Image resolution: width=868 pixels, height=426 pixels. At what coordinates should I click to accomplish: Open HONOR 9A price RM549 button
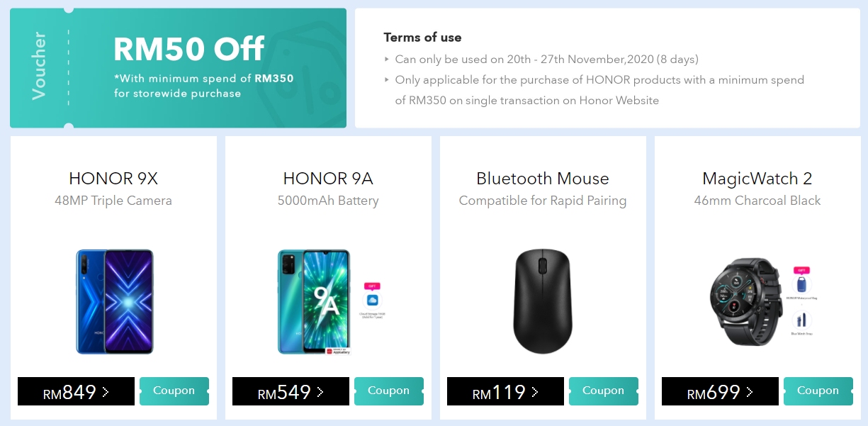(x=291, y=391)
